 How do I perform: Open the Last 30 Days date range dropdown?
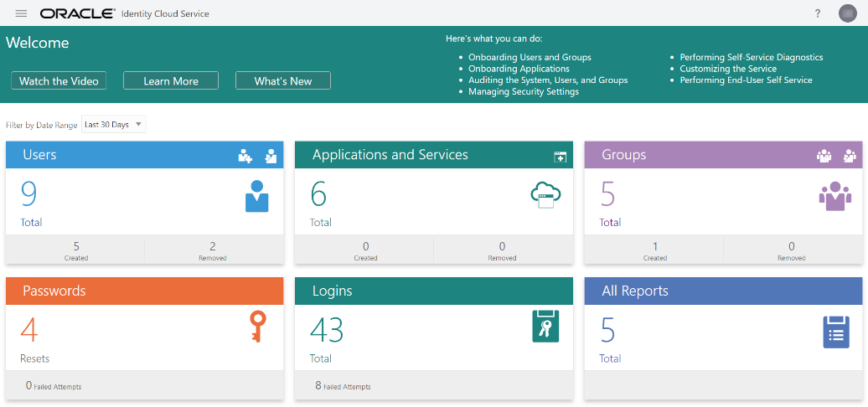point(114,125)
